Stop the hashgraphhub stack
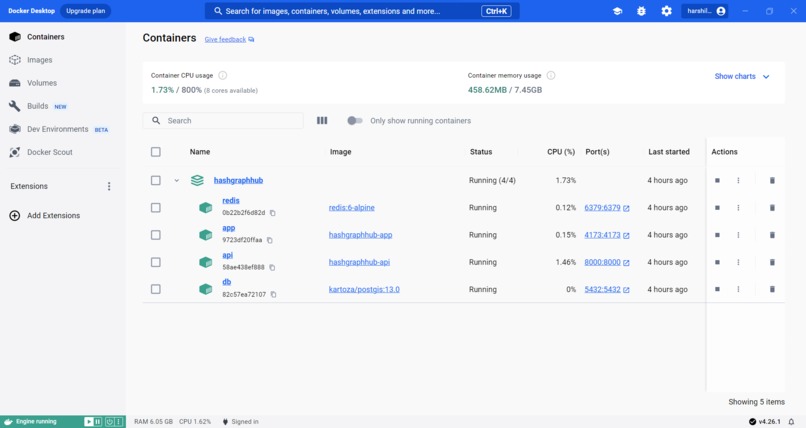Screen dimensions: 806x428 717,180
